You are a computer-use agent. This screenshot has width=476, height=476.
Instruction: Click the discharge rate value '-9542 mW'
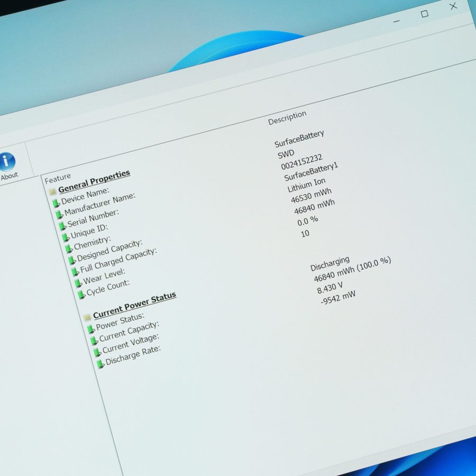(x=338, y=297)
